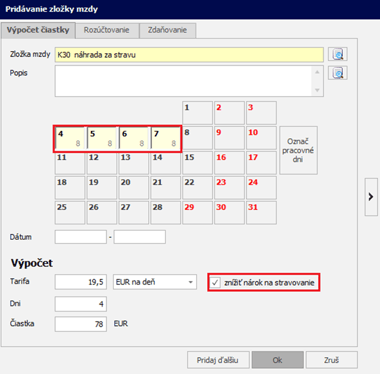Select calendar day 31
This screenshot has height=374, width=380.
(x=261, y=213)
